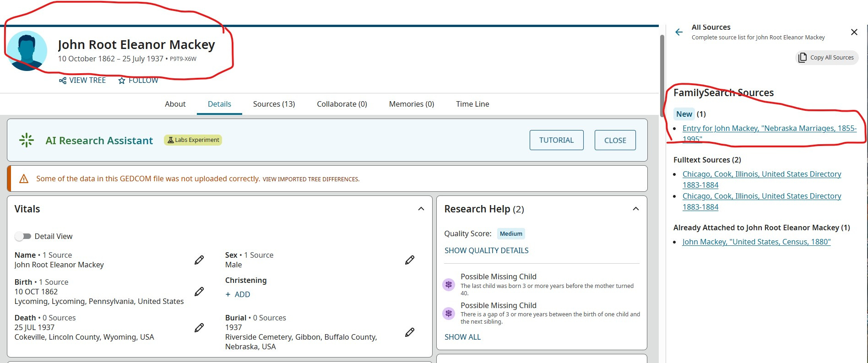
Task: Click the View Tree icon
Action: click(x=63, y=81)
